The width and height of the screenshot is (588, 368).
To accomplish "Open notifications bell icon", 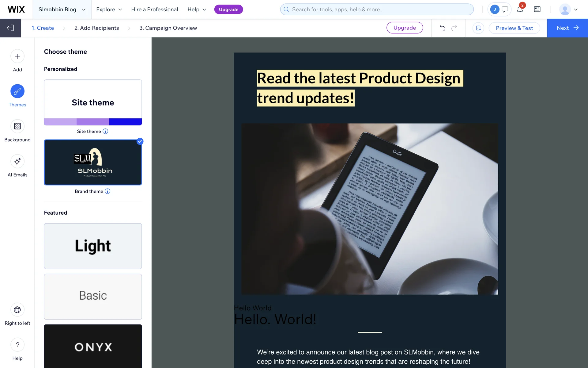I will coord(520,10).
